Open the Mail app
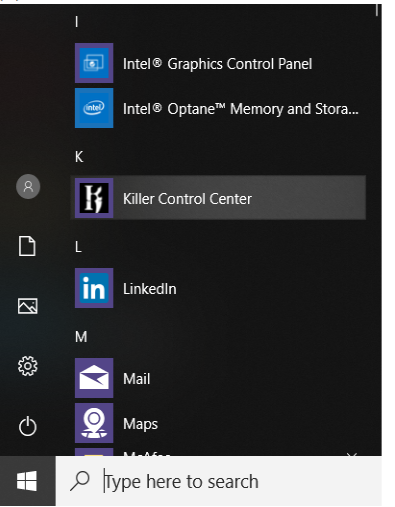 tap(218, 378)
